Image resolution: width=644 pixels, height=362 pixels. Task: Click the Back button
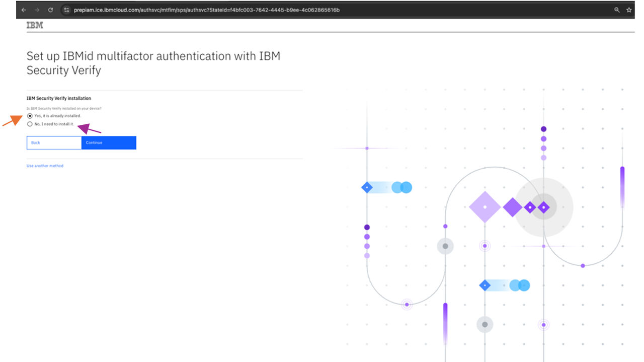pyautogui.click(x=54, y=142)
